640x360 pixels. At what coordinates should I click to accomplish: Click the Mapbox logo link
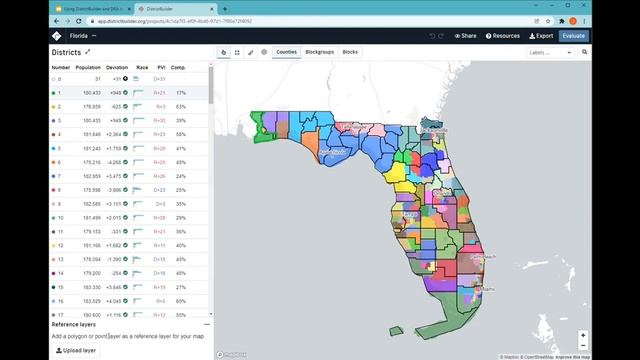tap(231, 354)
